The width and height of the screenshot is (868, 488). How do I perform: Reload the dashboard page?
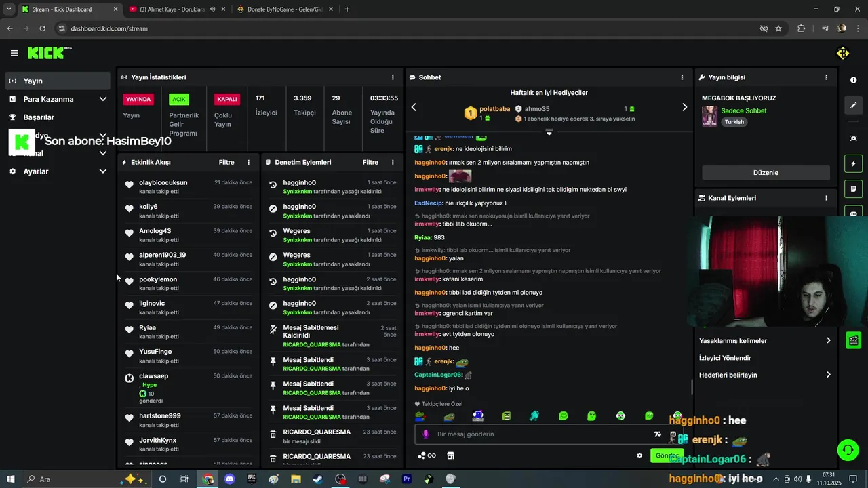(42, 28)
